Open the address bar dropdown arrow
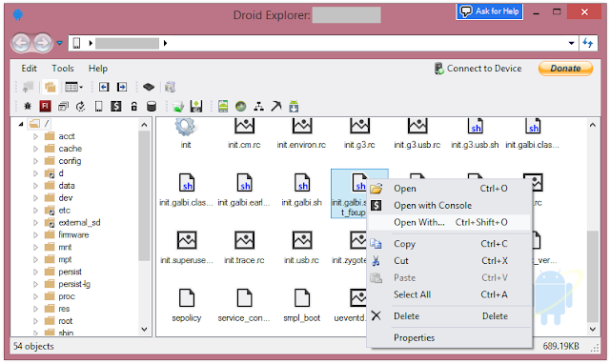Screen dimensions: 610x364 571,43
